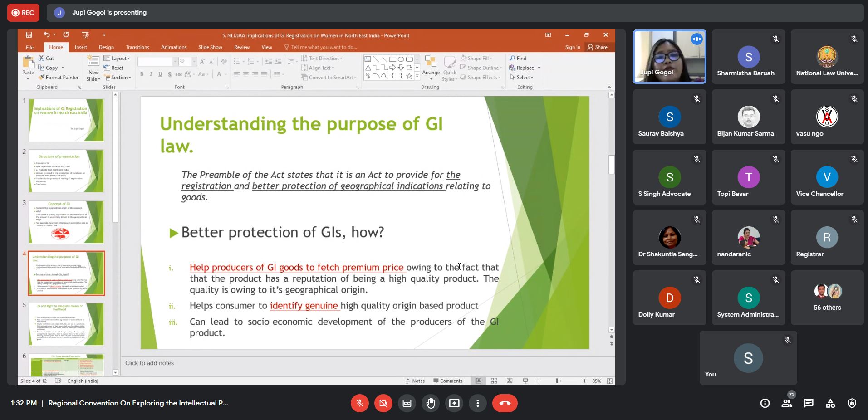Turn on the camera
Screen dimensions: 868x420
(x=383, y=403)
